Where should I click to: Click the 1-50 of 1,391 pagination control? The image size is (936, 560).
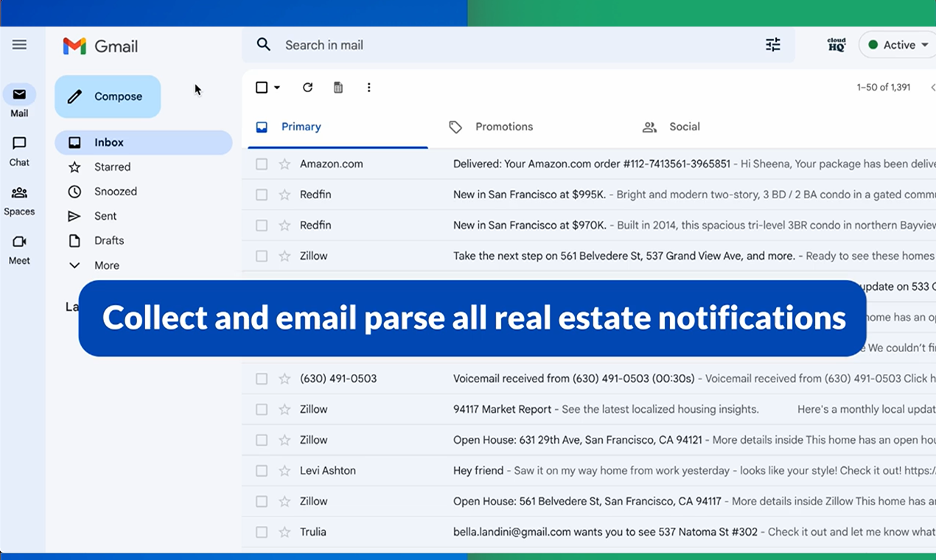884,87
